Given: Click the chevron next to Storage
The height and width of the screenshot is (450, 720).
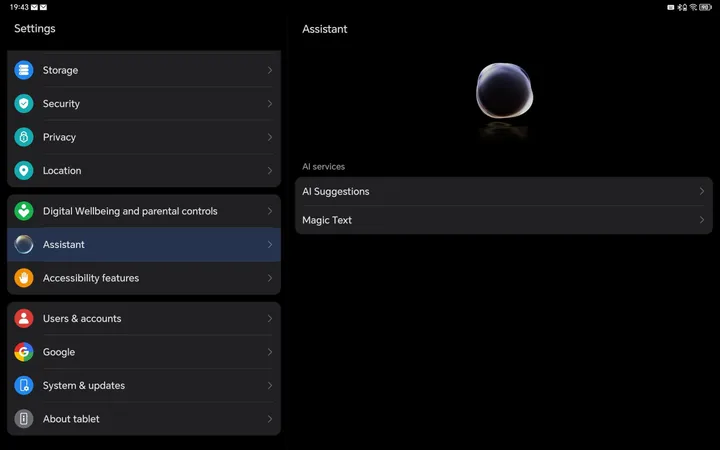Looking at the screenshot, I should 270,71.
